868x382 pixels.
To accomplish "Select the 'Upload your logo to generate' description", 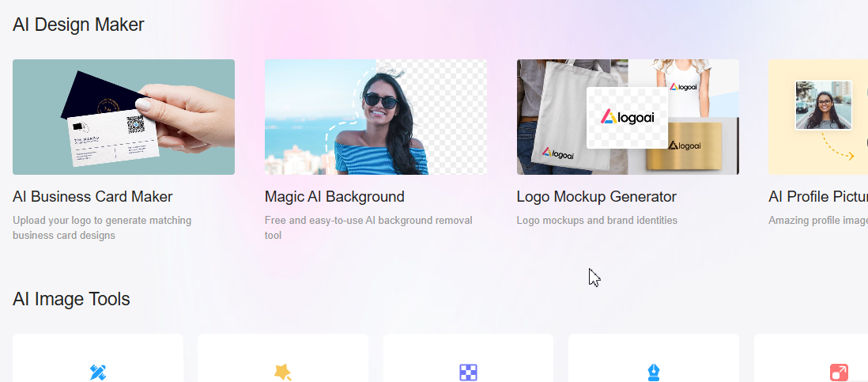I will 102,228.
